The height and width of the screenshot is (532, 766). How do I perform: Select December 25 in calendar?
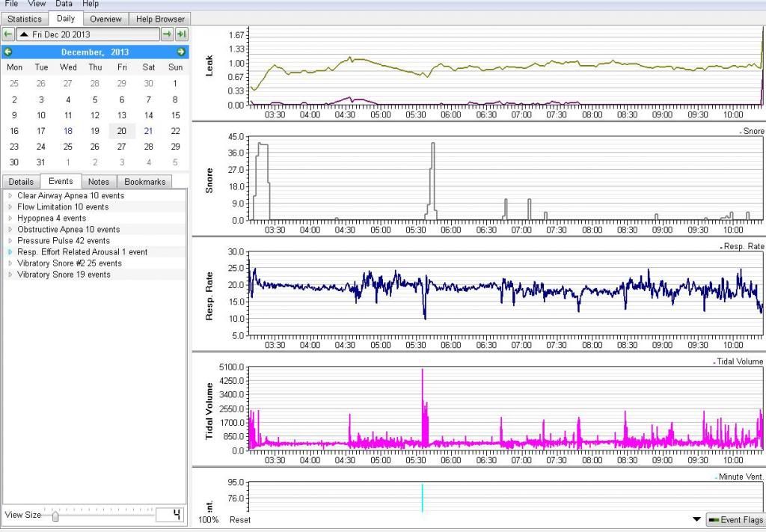tap(68, 147)
